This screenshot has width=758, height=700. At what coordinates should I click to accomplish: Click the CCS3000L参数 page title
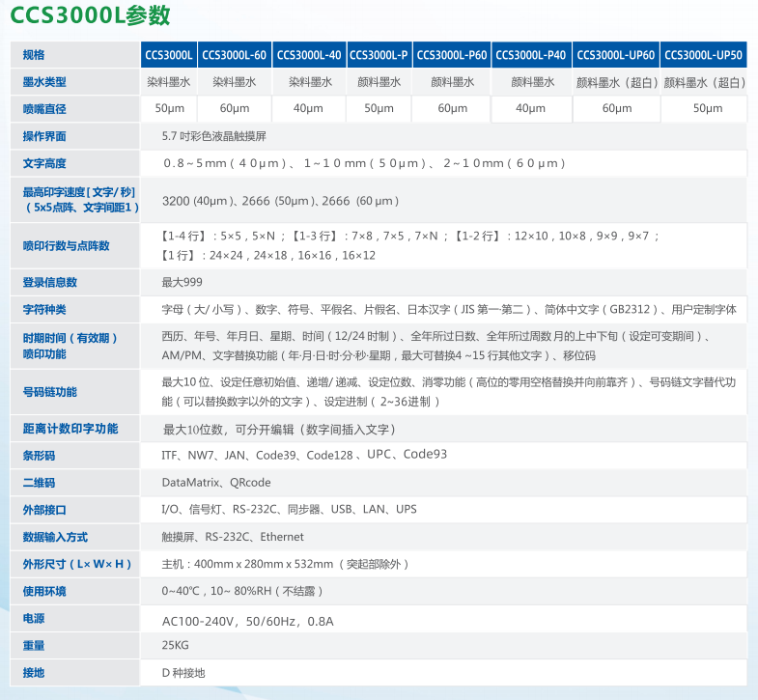[90, 16]
